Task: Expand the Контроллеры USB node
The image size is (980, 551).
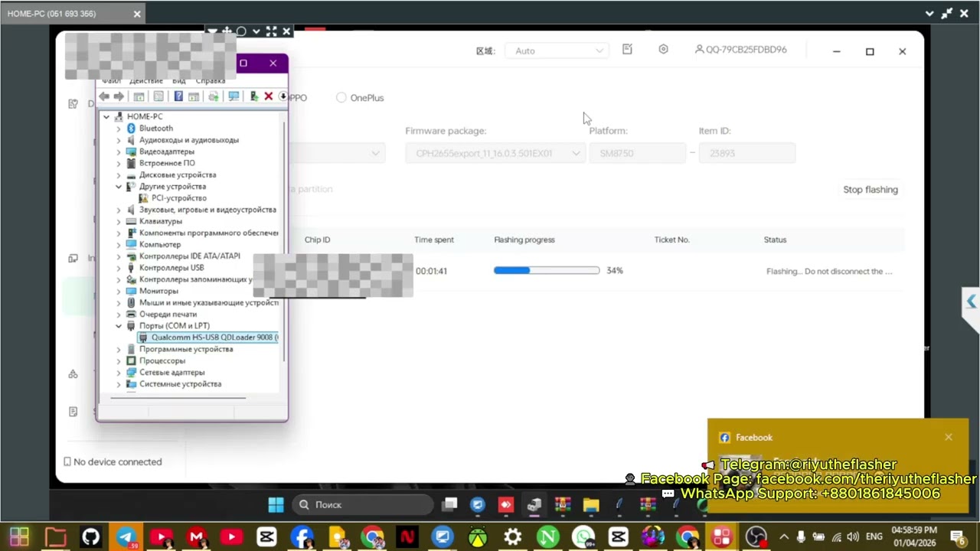Action: (119, 268)
